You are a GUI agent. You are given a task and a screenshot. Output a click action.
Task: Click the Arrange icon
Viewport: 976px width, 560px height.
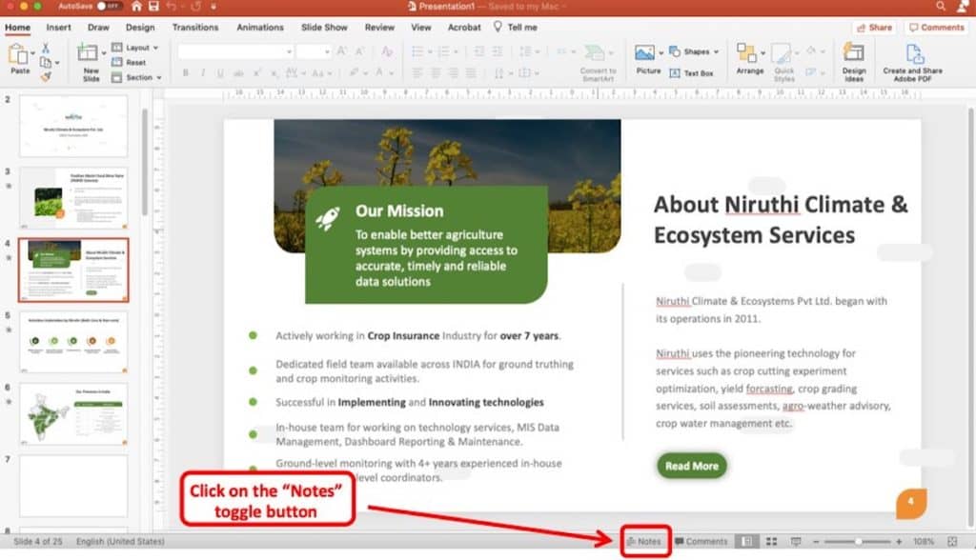748,57
